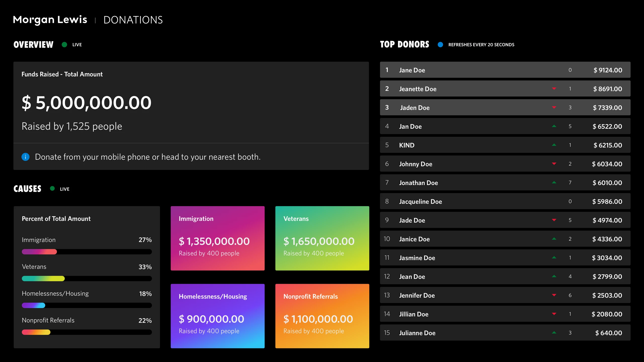The height and width of the screenshot is (362, 644).
Task: Click the red down arrow for Johnny Doe
Action: pos(554,164)
